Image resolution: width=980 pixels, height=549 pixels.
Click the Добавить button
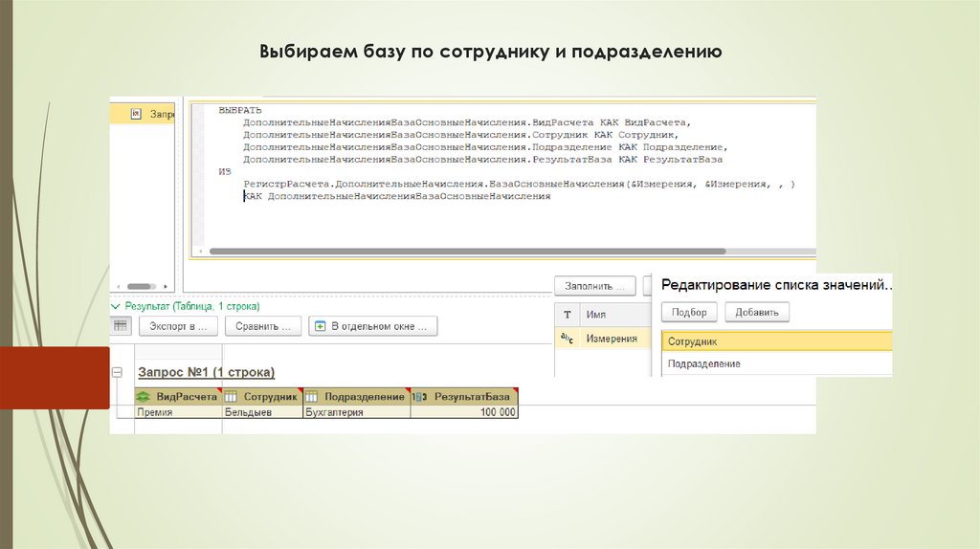tap(757, 313)
